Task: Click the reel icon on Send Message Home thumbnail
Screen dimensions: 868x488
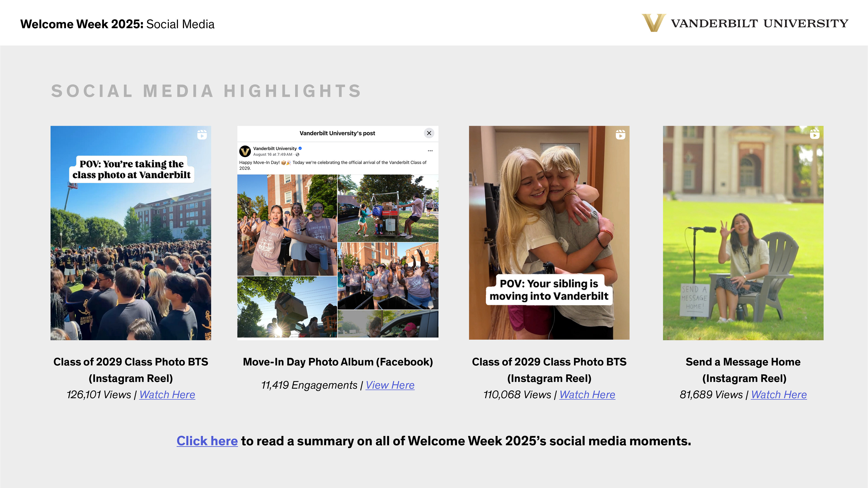Action: 814,134
